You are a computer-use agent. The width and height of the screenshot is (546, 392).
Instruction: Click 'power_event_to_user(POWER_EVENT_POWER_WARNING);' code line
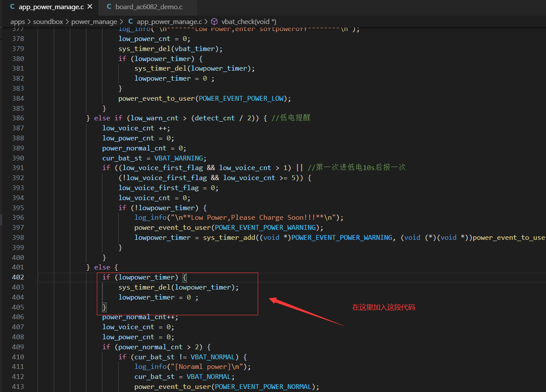(229, 228)
